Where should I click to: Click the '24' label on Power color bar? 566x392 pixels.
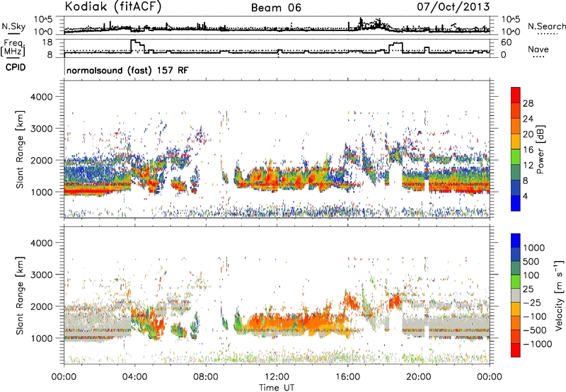(x=528, y=119)
